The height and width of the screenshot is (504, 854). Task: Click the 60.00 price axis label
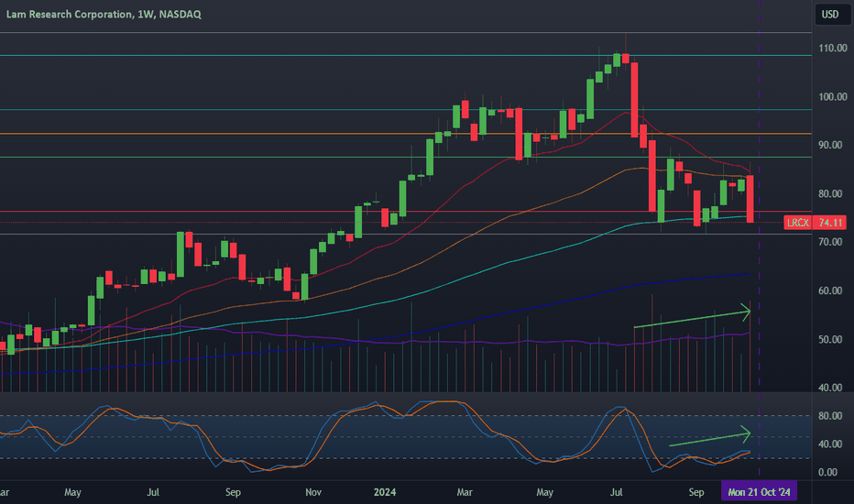(x=830, y=291)
